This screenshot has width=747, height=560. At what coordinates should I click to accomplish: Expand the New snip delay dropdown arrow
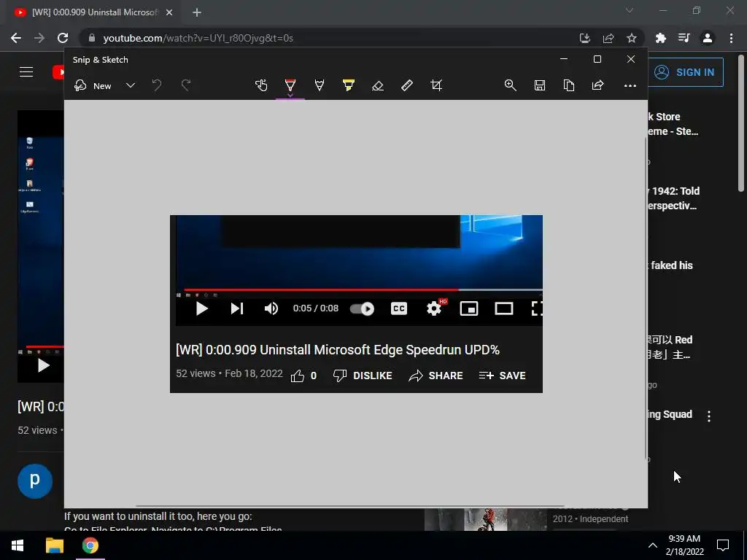[x=130, y=86]
